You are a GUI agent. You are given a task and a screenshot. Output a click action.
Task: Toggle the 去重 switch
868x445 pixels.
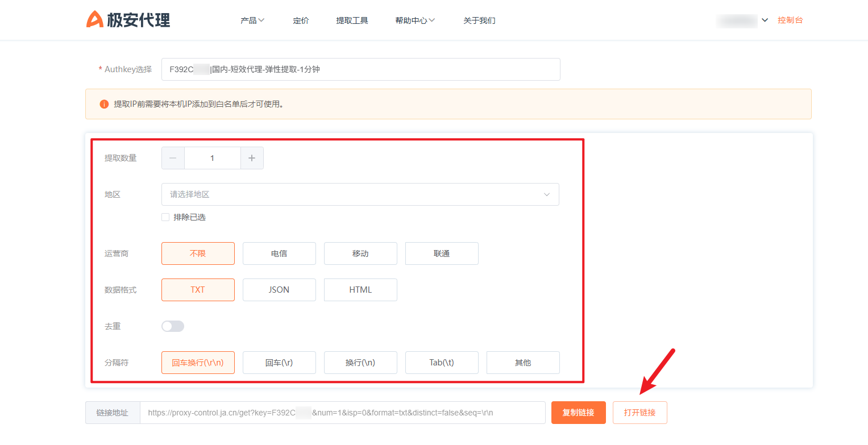click(173, 326)
